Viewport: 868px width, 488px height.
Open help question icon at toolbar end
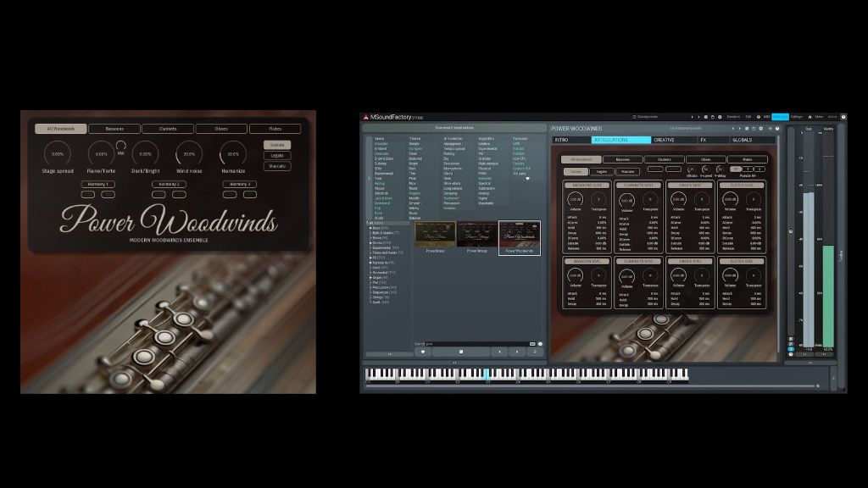coord(843,117)
